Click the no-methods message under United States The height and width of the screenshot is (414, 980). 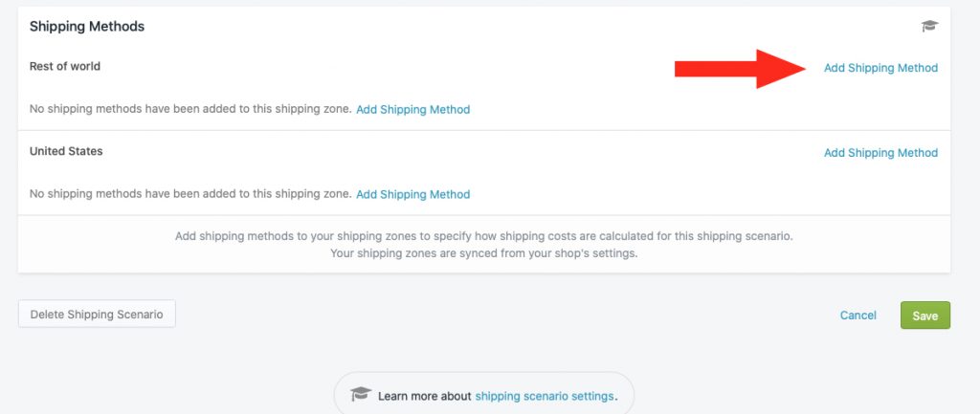click(190, 193)
